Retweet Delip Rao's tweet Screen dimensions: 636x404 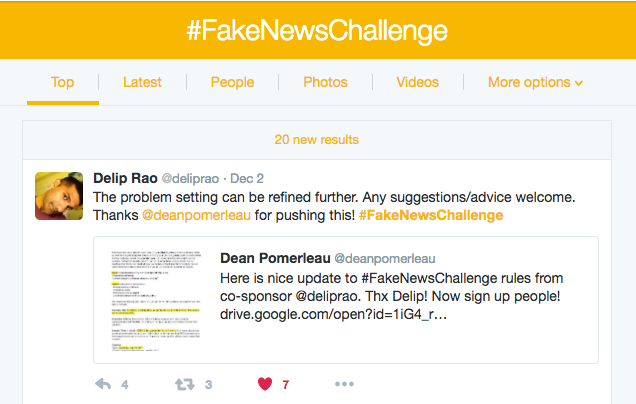186,384
